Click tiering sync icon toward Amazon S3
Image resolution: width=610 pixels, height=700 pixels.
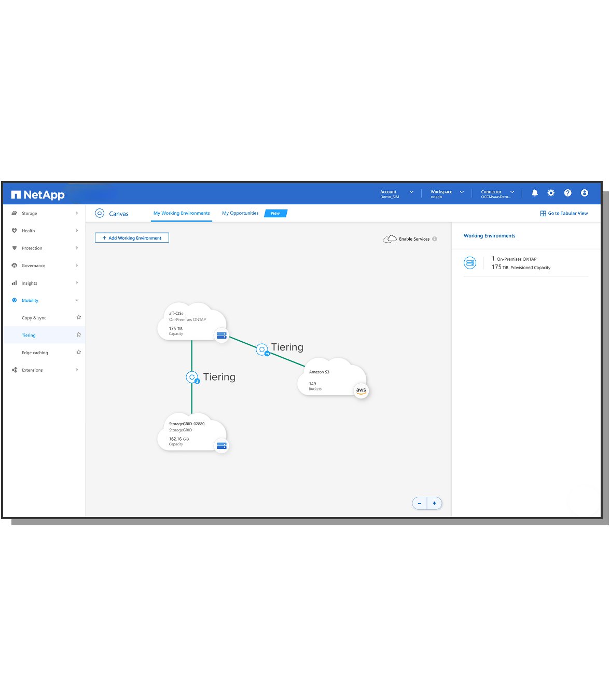pyautogui.click(x=262, y=349)
